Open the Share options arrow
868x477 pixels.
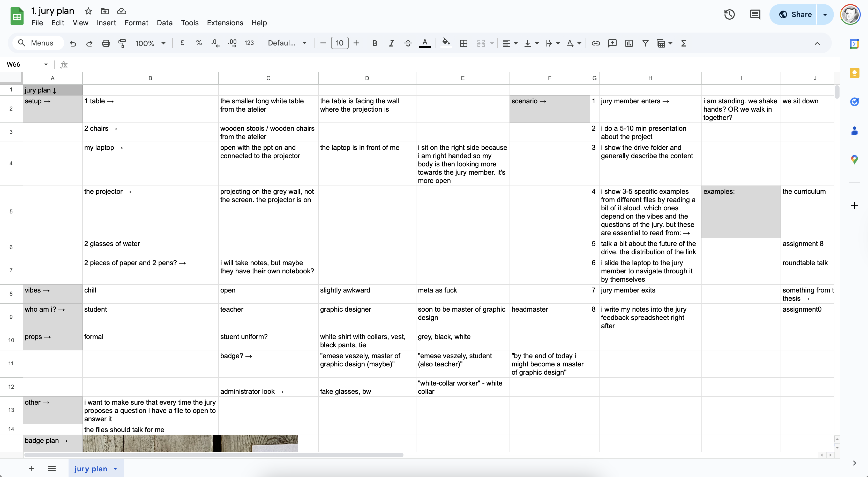(x=825, y=14)
